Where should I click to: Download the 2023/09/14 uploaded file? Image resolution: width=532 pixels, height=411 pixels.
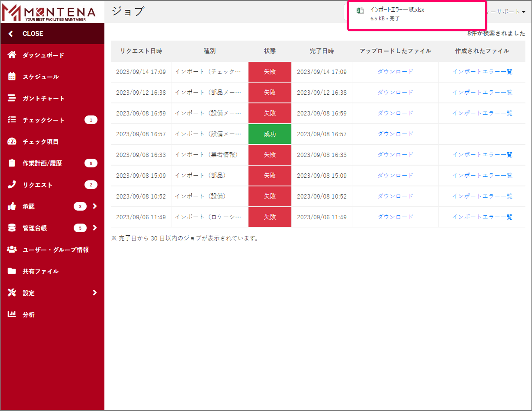coord(395,71)
